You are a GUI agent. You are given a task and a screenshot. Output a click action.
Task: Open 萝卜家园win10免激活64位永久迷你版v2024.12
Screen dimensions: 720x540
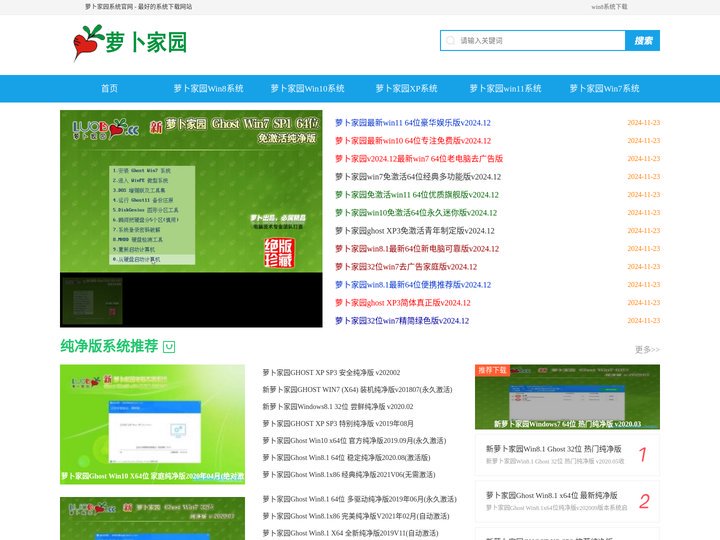416,213
